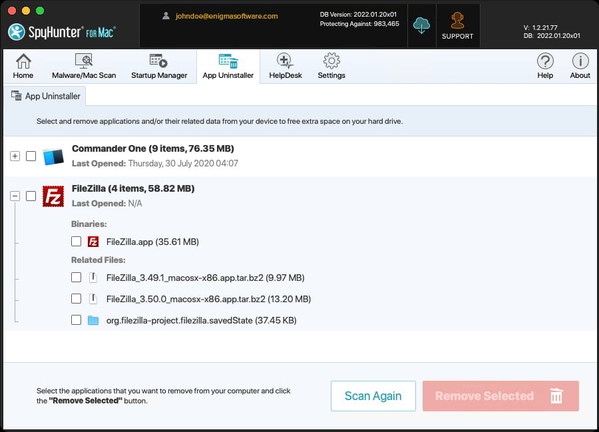Tick the Commander One checkbox

pos(31,156)
